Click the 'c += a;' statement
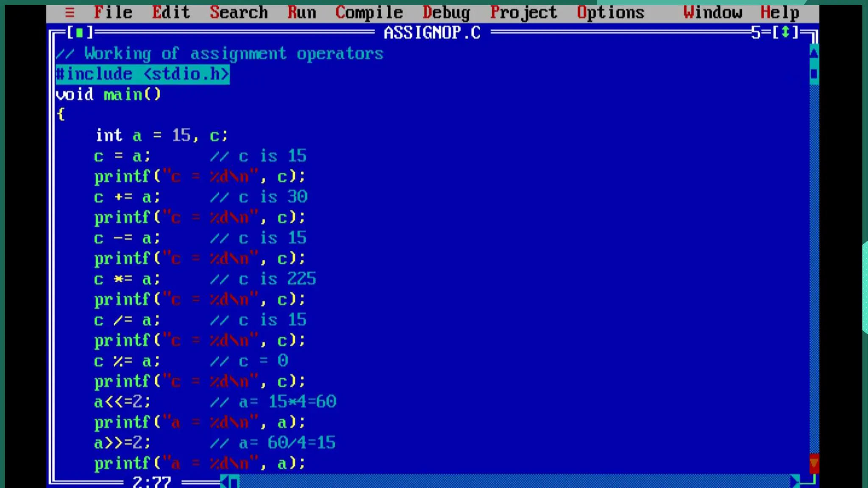The width and height of the screenshot is (868, 488). (127, 197)
